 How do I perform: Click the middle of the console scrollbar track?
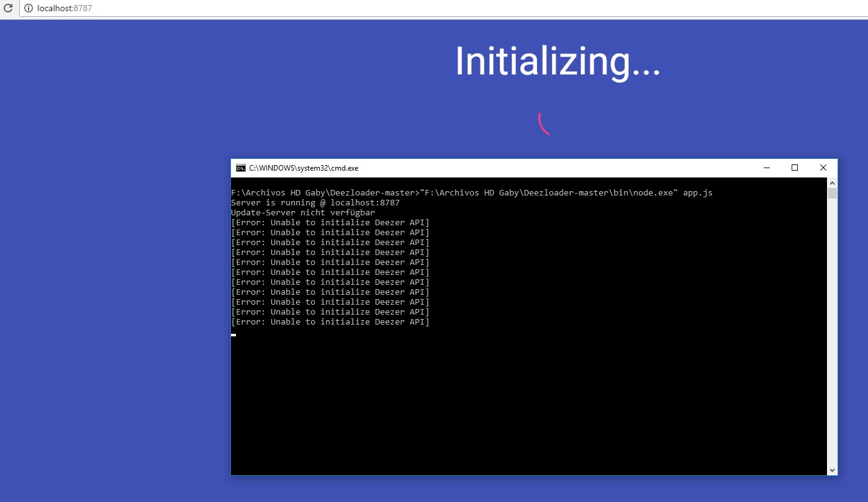click(x=833, y=329)
